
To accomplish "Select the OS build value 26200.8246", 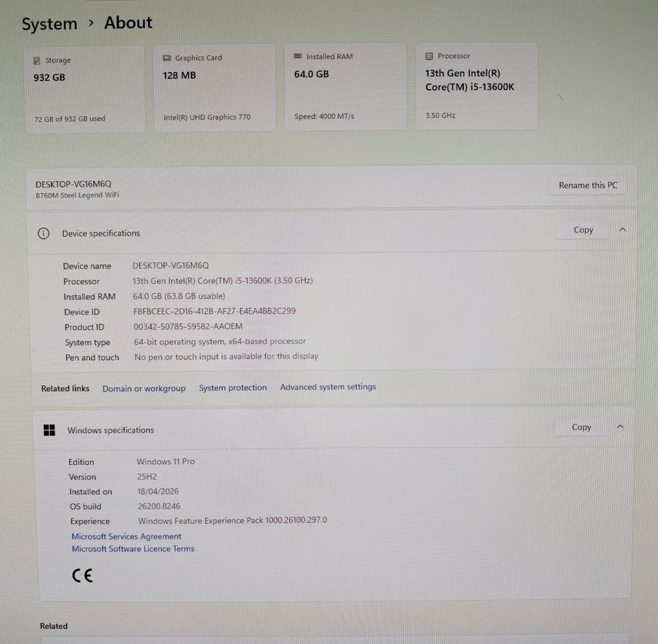I will [159, 506].
